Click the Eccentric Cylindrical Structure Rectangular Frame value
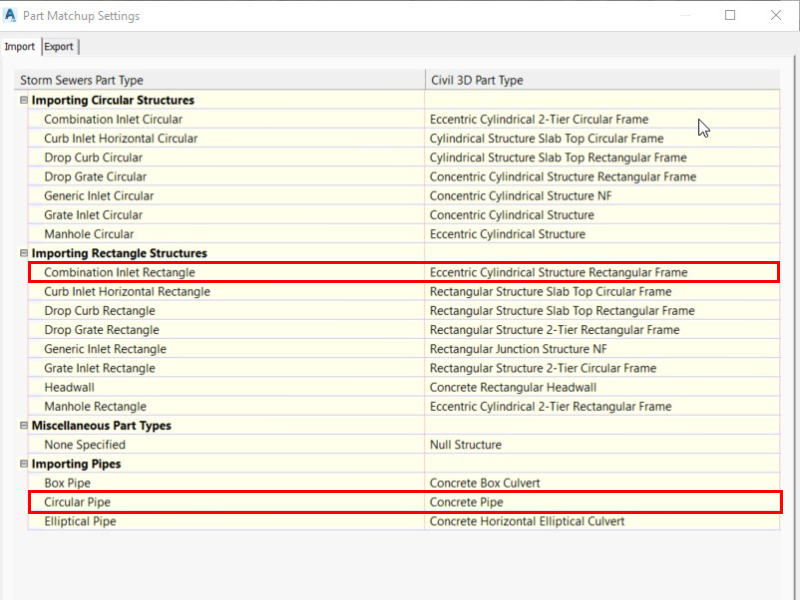This screenshot has height=600, width=800. (x=559, y=272)
